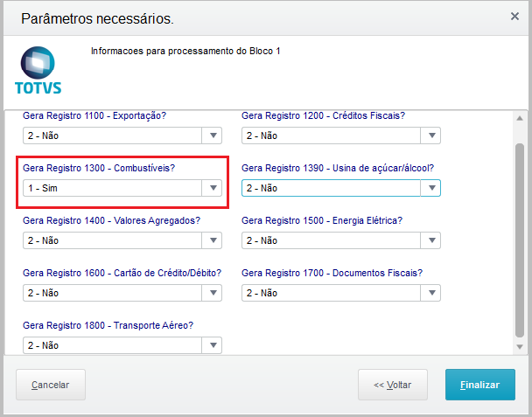Click the Gera Registro 1800 Transporte Aéreo label
532x417 pixels.
(x=108, y=325)
